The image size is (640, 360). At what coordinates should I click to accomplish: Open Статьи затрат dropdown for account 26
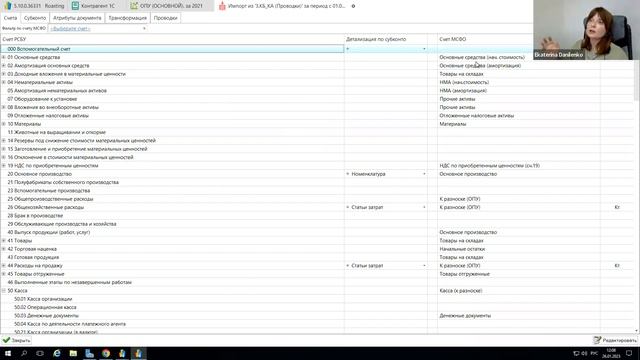pyautogui.click(x=424, y=207)
